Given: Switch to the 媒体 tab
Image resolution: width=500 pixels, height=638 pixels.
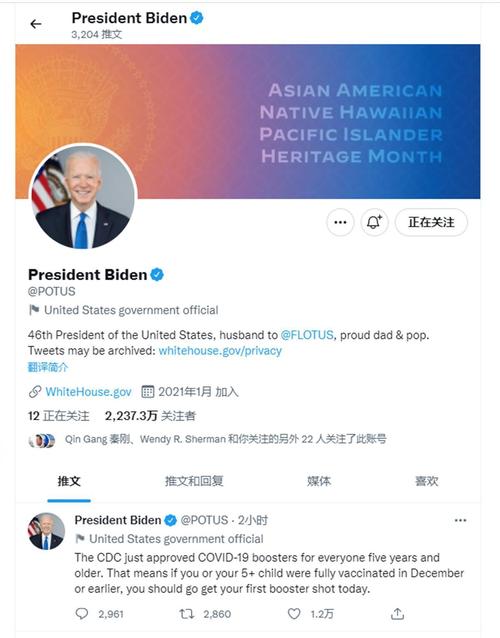Looking at the screenshot, I should coord(319,481).
